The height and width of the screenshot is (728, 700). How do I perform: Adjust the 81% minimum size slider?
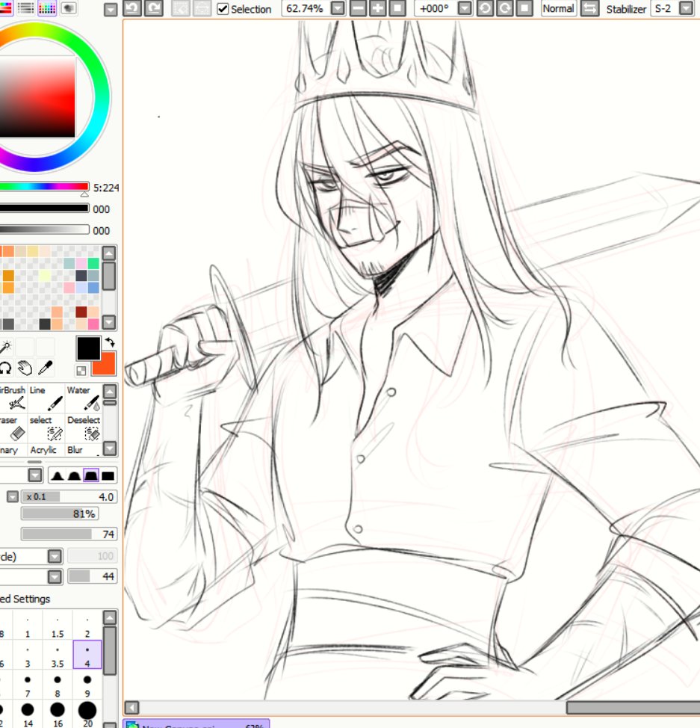pos(60,514)
